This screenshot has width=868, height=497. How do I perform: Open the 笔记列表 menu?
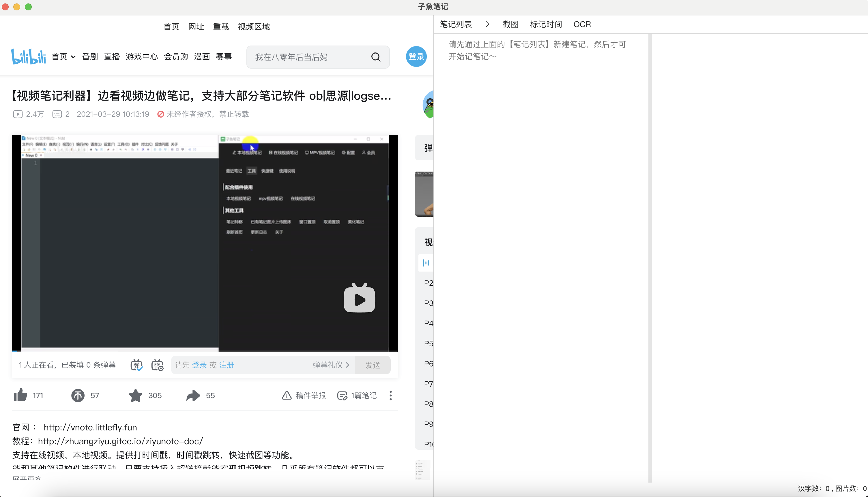click(x=456, y=24)
